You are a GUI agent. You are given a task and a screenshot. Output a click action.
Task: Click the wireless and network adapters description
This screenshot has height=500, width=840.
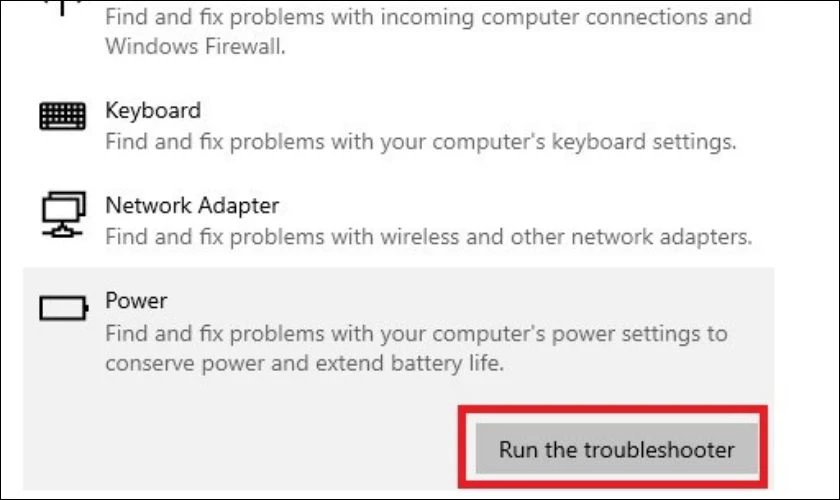click(429, 236)
